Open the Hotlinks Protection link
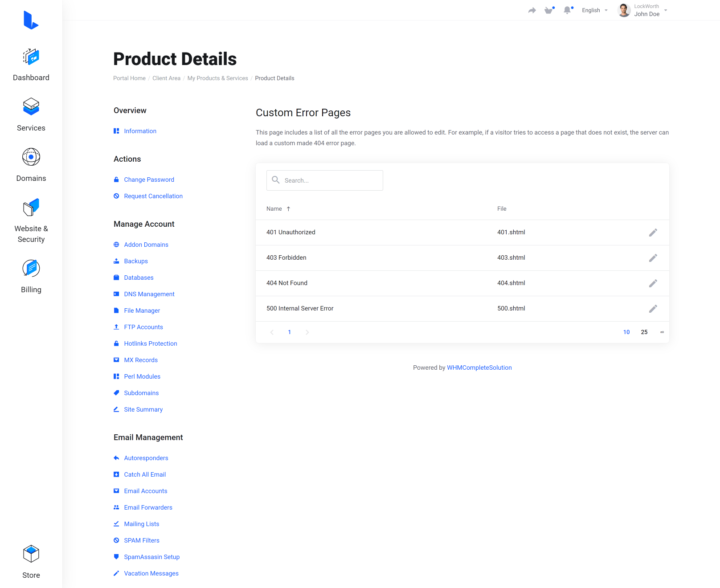 click(151, 343)
